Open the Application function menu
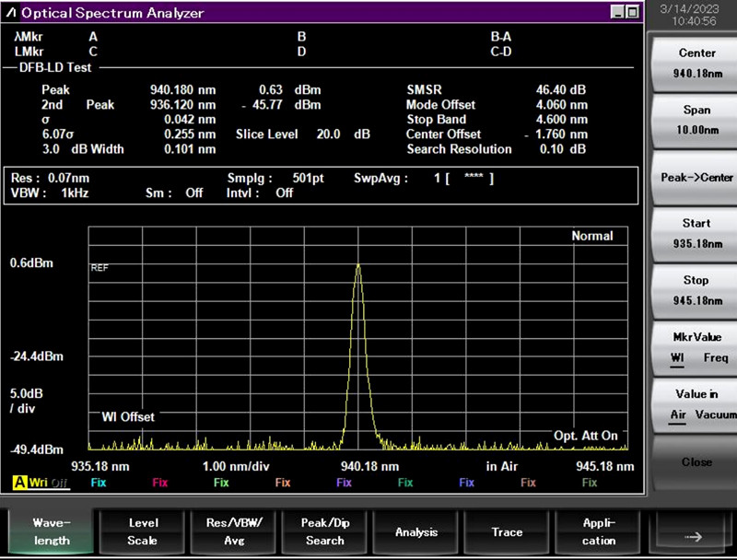Viewport: 737px width, 560px height. coord(598,531)
